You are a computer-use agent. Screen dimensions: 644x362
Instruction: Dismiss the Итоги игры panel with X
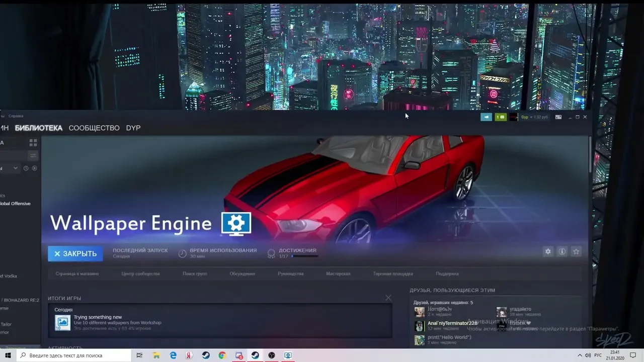pos(388,298)
